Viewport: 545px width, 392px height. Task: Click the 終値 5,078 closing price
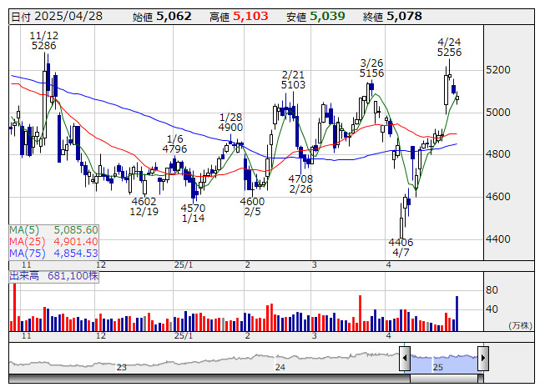pyautogui.click(x=392, y=17)
